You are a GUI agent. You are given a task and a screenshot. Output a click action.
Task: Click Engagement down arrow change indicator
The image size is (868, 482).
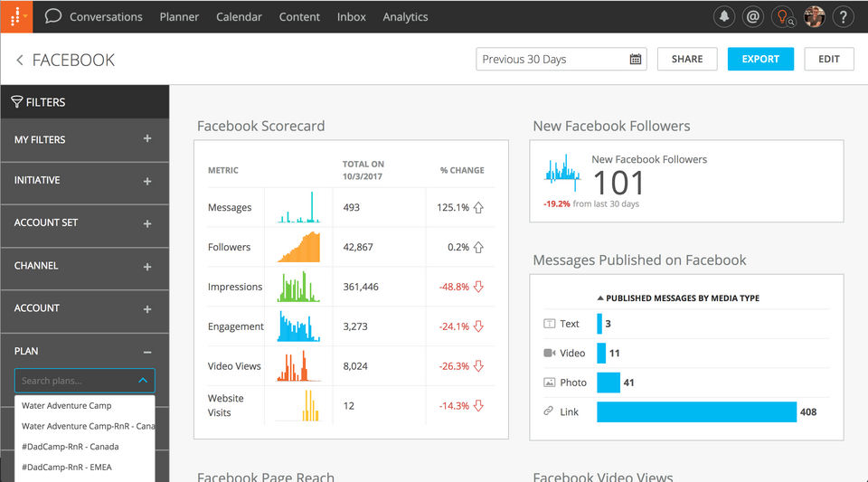[478, 326]
